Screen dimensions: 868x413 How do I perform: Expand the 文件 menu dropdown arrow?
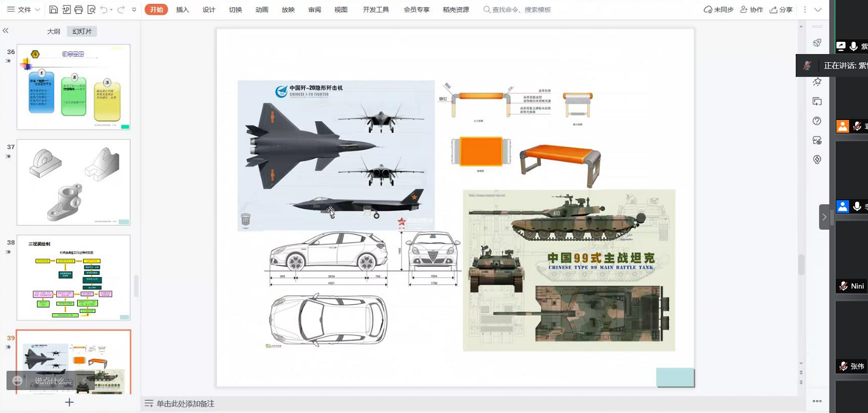click(x=37, y=10)
